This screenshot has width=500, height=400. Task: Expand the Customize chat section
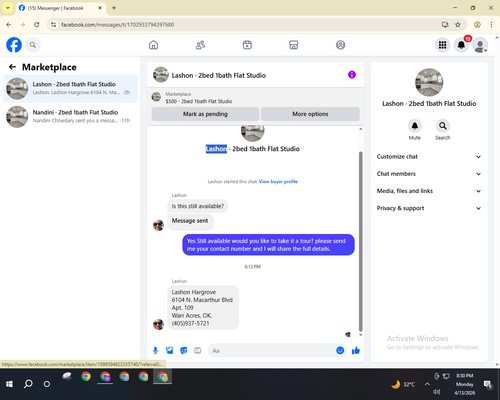[429, 157]
